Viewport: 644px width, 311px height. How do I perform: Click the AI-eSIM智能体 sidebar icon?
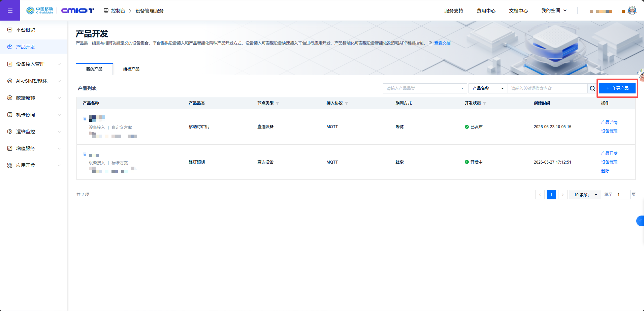pyautogui.click(x=10, y=81)
